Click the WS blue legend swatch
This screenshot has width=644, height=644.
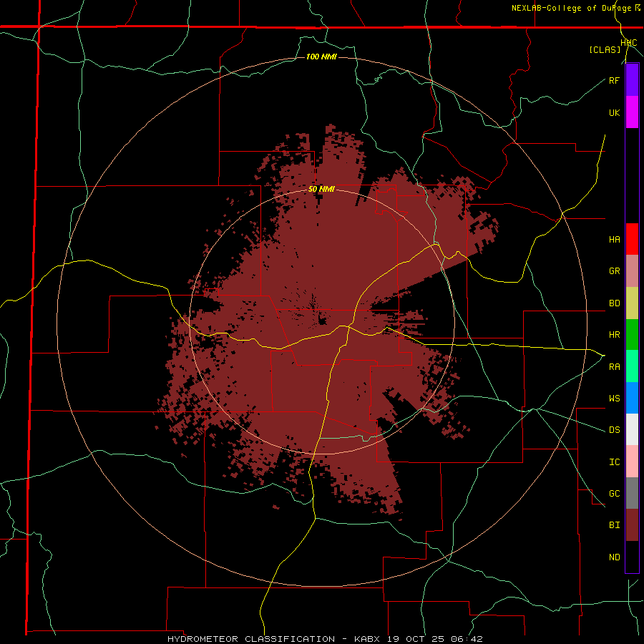[632, 398]
